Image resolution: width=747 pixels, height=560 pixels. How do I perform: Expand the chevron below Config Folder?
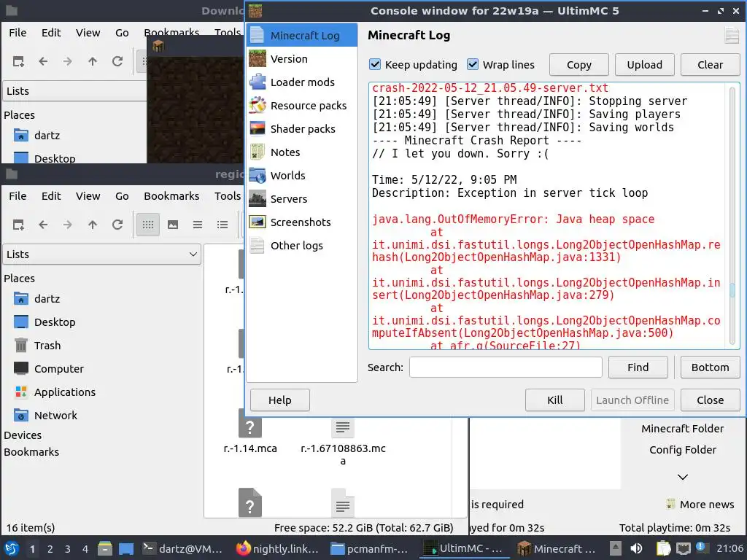pos(682,477)
